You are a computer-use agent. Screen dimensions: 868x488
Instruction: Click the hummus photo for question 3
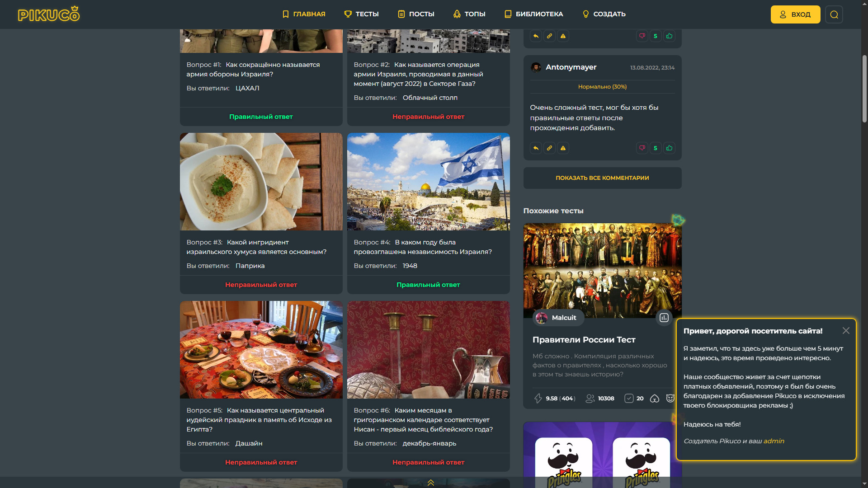point(261,182)
